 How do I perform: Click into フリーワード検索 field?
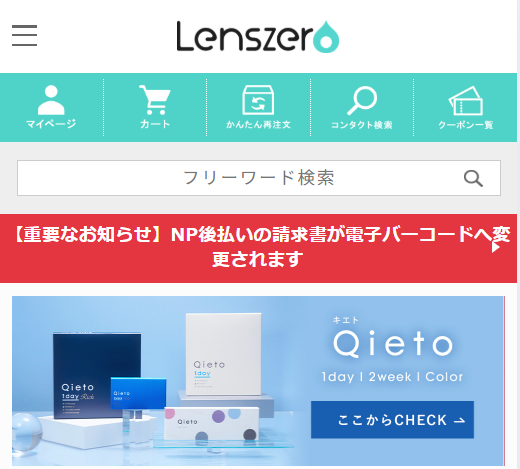[259, 178]
